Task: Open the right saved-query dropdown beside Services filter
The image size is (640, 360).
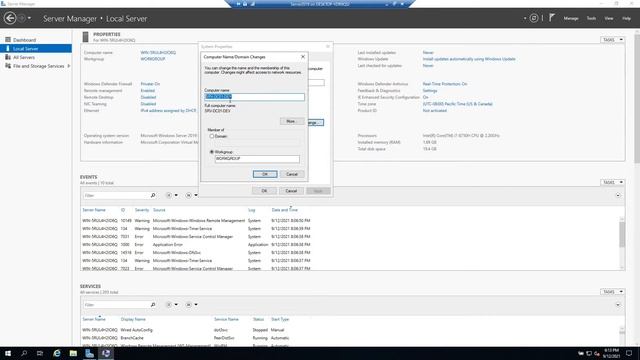Action: [x=192, y=305]
